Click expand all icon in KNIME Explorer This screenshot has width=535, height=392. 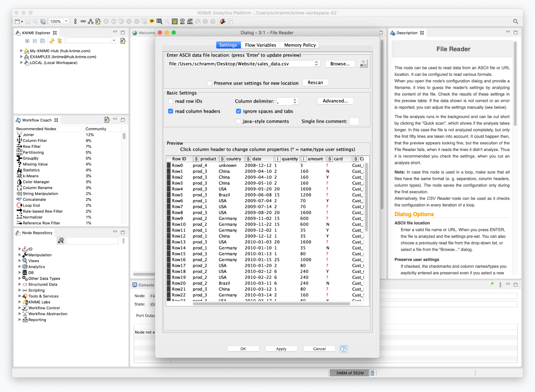coord(27,41)
